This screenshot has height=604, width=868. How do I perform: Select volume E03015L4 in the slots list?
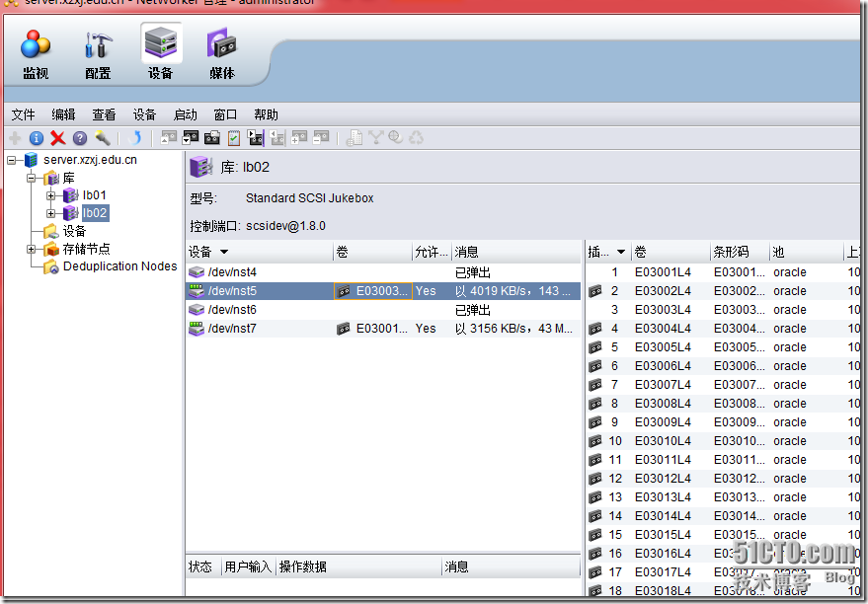[663, 536]
